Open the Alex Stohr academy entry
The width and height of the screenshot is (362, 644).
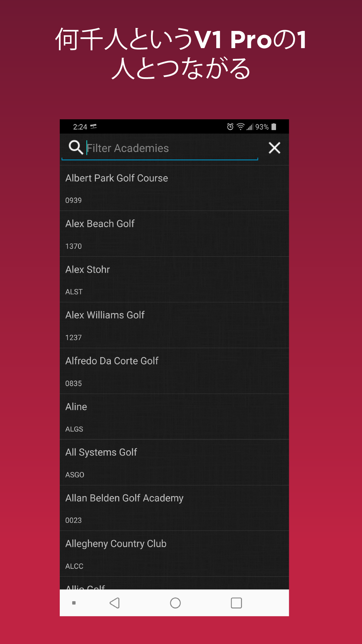point(174,279)
